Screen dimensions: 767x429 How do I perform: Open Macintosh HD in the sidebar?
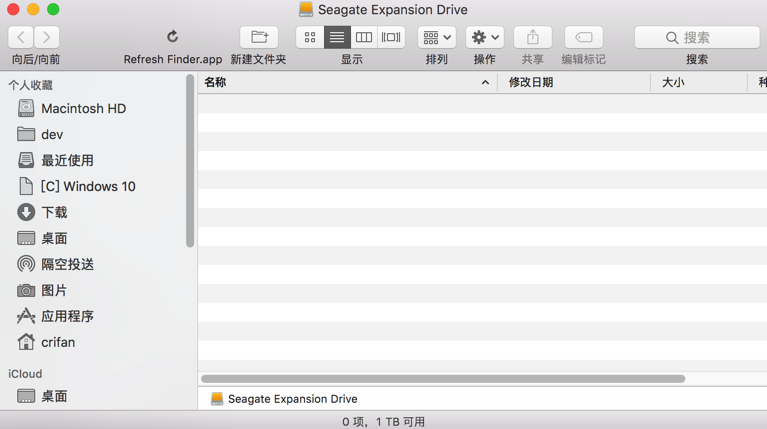click(83, 109)
